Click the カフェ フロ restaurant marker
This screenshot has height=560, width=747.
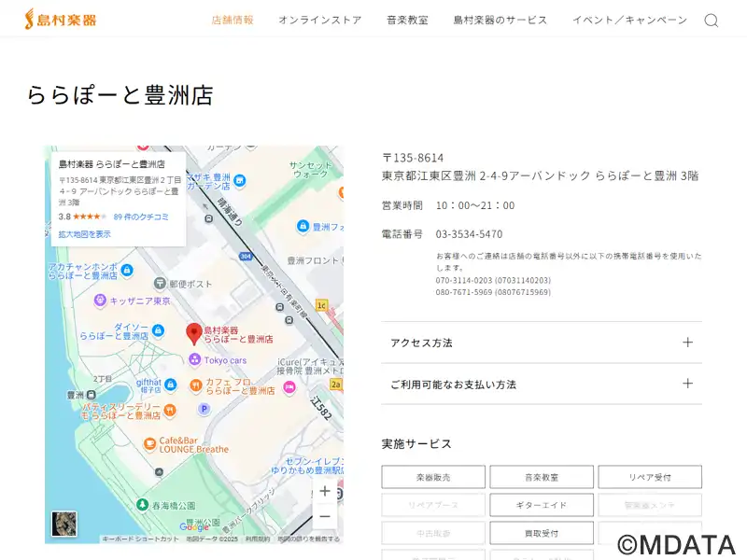(196, 385)
